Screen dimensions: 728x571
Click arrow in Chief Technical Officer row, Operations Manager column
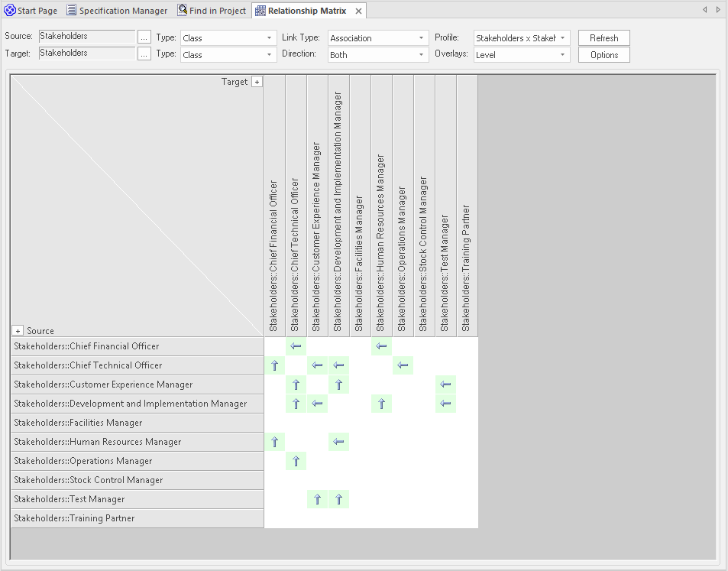coord(403,365)
